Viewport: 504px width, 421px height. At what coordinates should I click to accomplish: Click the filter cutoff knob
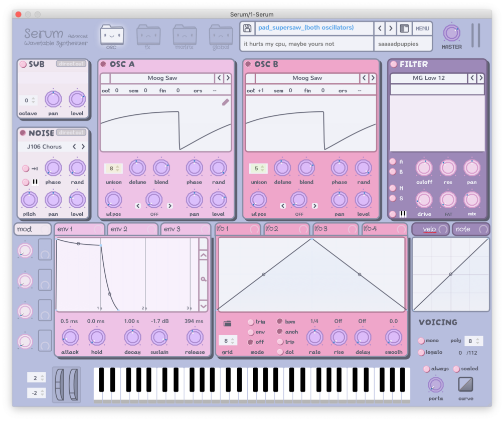pos(424,168)
